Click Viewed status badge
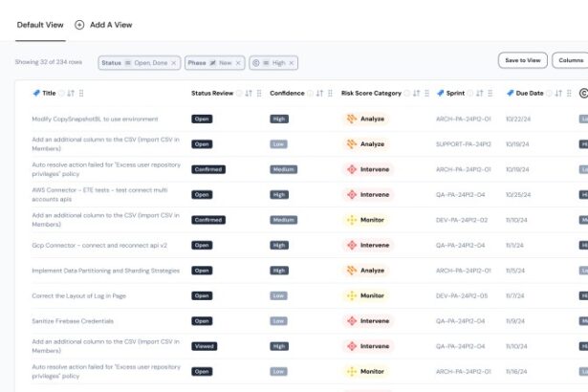588x392 pixels. tap(205, 346)
